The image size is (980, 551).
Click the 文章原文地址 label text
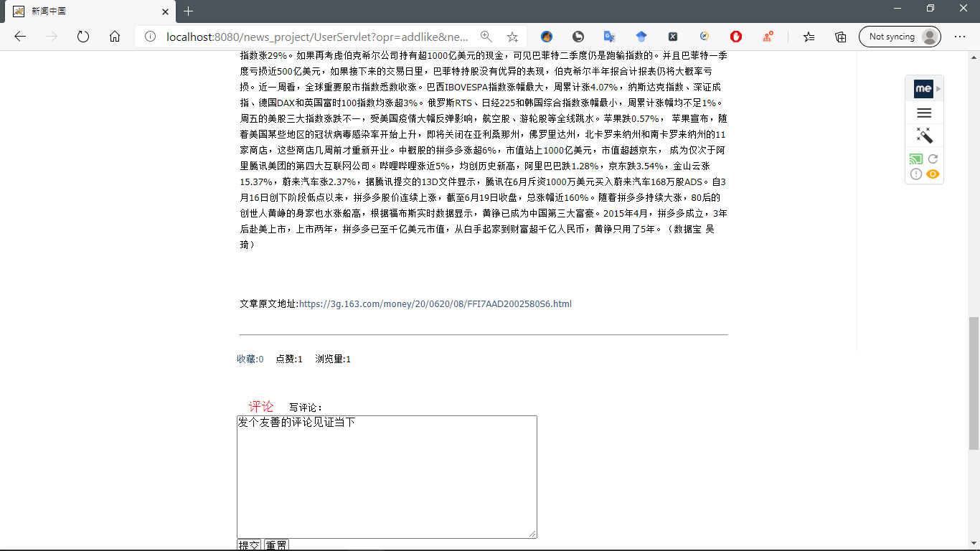tap(269, 304)
